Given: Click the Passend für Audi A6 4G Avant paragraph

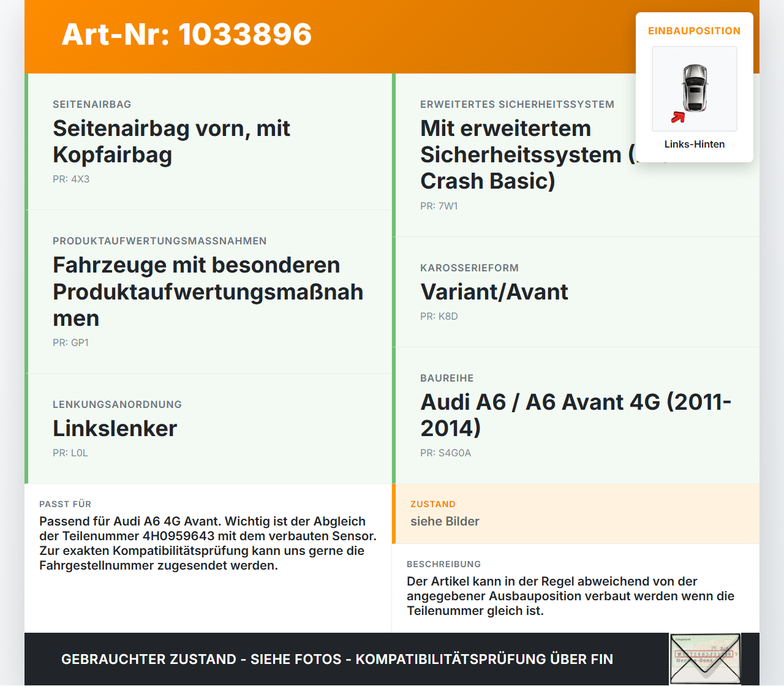Looking at the screenshot, I should (x=208, y=543).
